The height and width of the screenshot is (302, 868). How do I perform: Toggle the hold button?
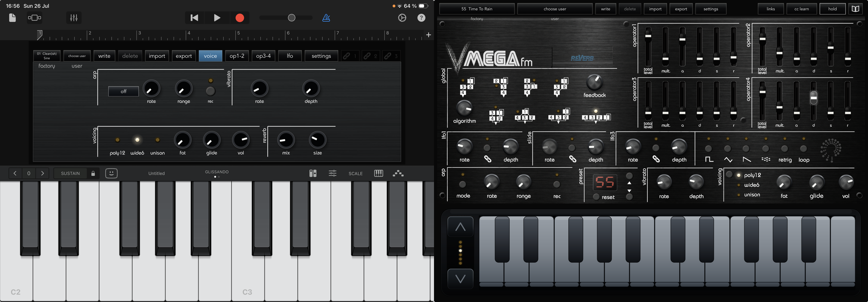832,9
